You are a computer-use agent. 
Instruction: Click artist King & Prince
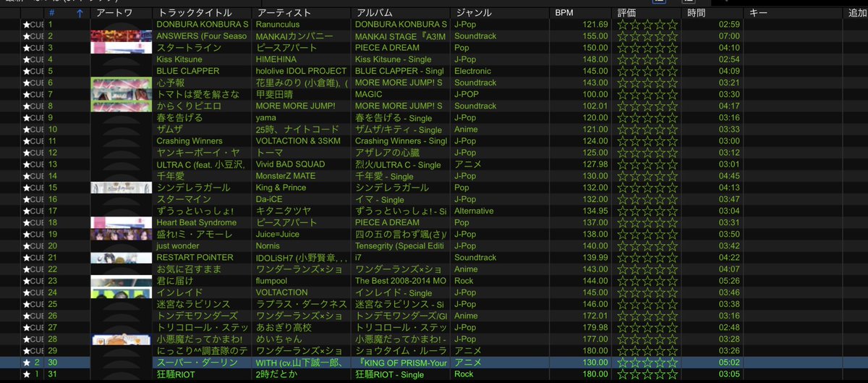pyautogui.click(x=281, y=188)
